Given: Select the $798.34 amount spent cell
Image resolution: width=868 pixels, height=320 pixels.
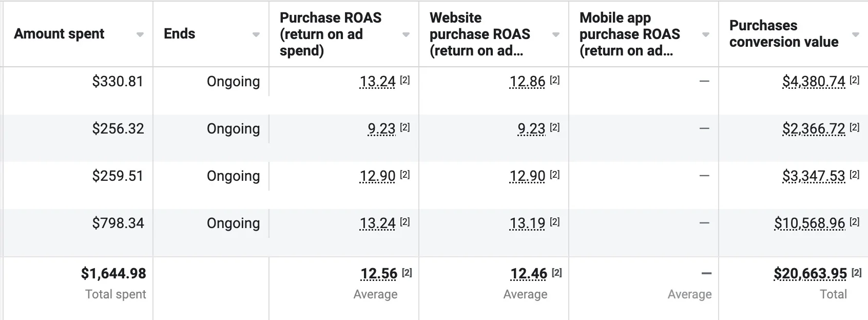Looking at the screenshot, I should pyautogui.click(x=118, y=223).
